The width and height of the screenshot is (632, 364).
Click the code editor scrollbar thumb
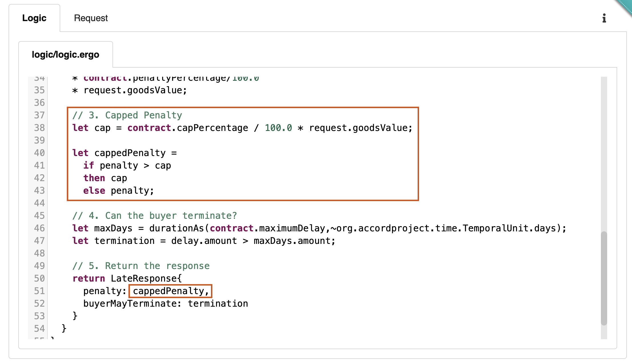tap(604, 278)
